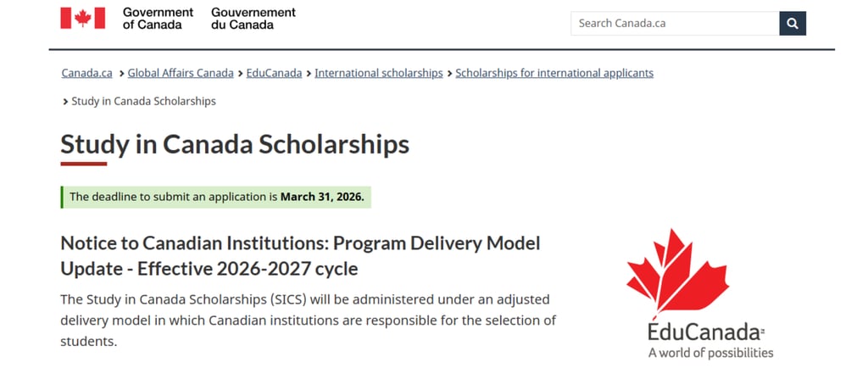Click the green application deadline notice
Screen dimensions: 868x368
point(217,197)
